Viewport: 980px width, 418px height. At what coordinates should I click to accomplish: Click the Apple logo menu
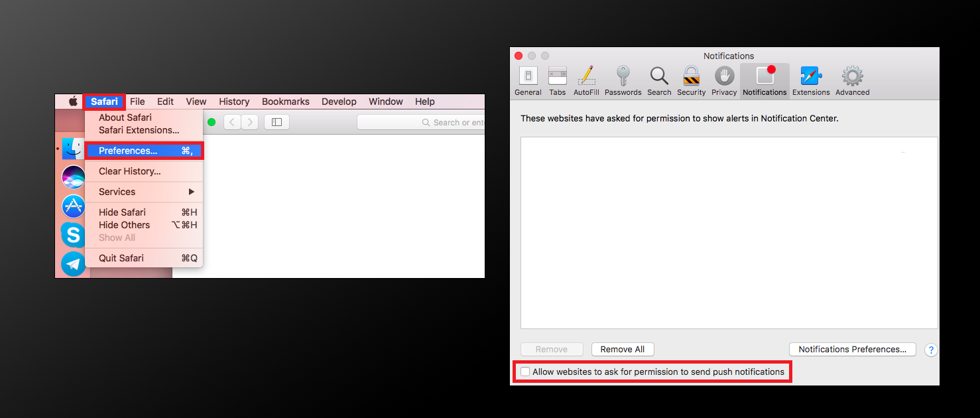pyautogui.click(x=73, y=102)
